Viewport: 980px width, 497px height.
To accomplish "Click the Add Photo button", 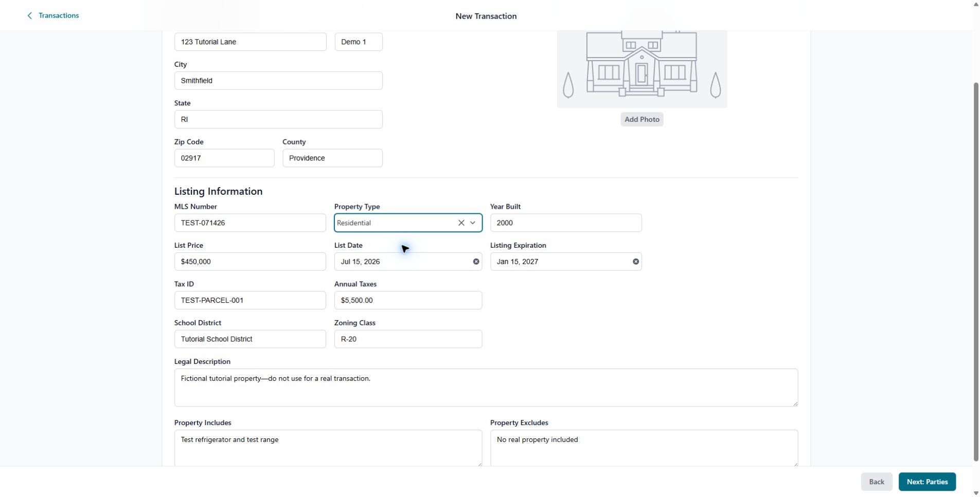I will (642, 119).
